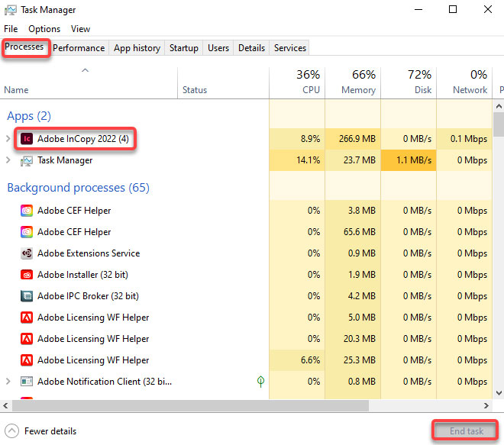
Task: Click the End task button
Action: (x=466, y=430)
